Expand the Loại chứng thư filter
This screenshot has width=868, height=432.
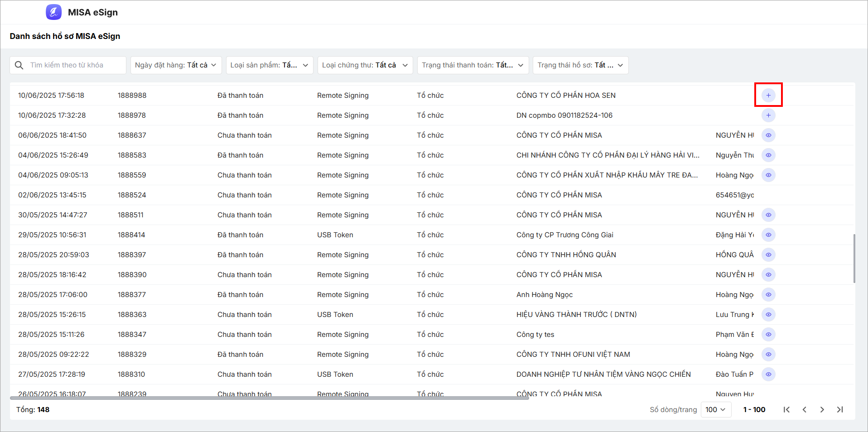tap(365, 65)
